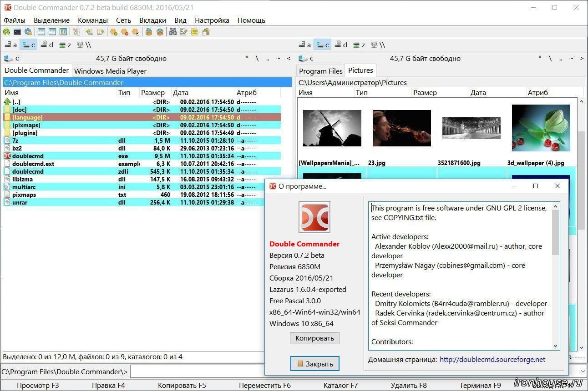Open the Помощь menu
The image size is (588, 391).
251,20
